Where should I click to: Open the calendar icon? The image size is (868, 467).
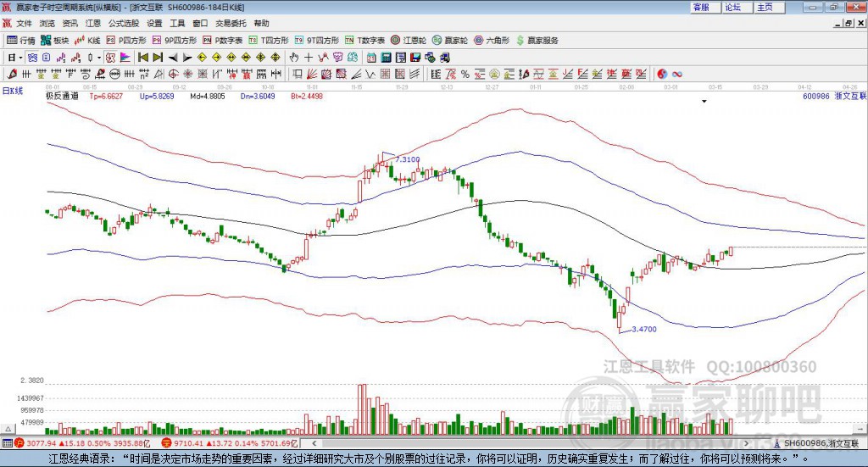pyautogui.click(x=371, y=58)
